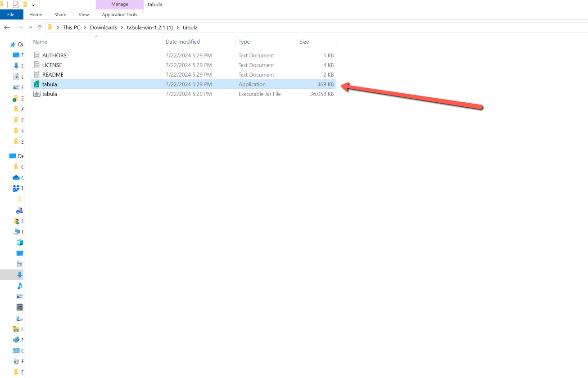Click the 3D Objects cube icon
588x378 pixels.
coord(19,242)
